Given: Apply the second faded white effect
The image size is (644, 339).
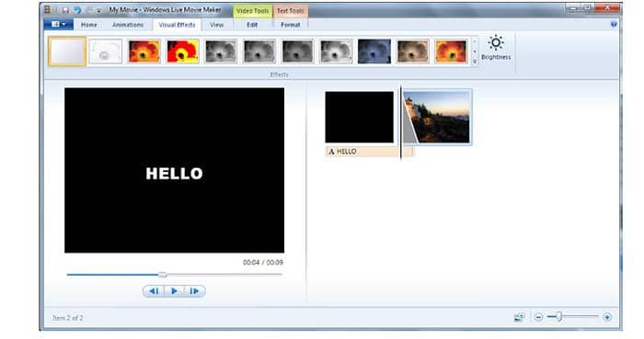Looking at the screenshot, I should pyautogui.click(x=105, y=51).
